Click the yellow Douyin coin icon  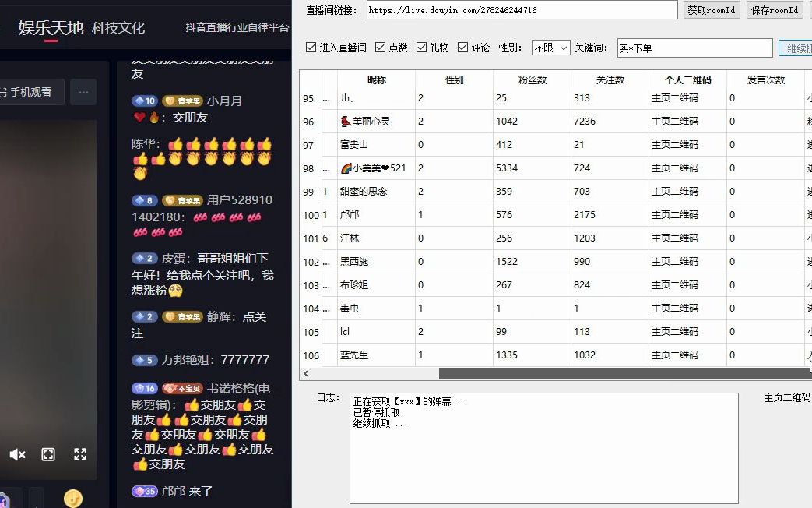(x=72, y=499)
